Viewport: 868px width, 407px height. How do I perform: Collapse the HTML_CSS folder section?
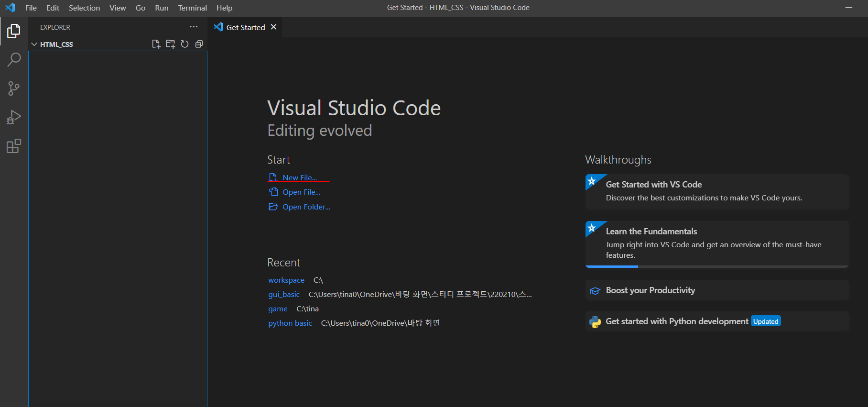(x=34, y=44)
